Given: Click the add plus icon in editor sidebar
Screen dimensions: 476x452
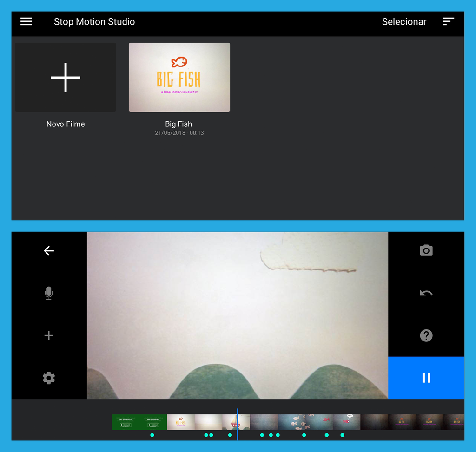Looking at the screenshot, I should (49, 335).
